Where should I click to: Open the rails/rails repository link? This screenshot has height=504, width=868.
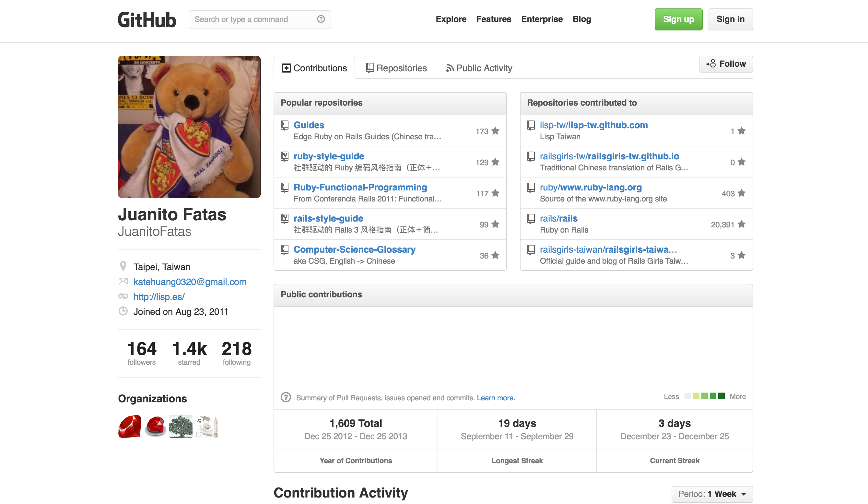pos(559,218)
